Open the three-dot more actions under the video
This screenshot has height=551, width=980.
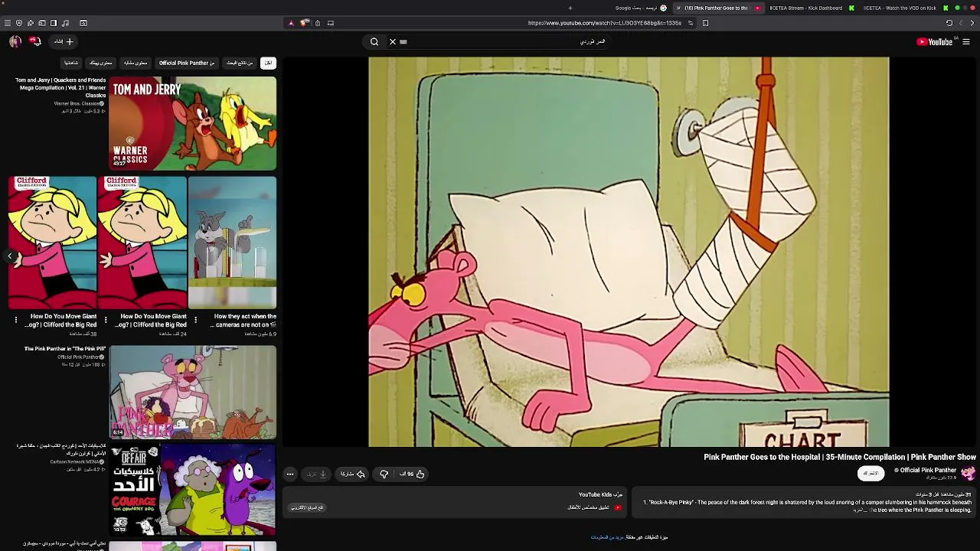tap(290, 474)
